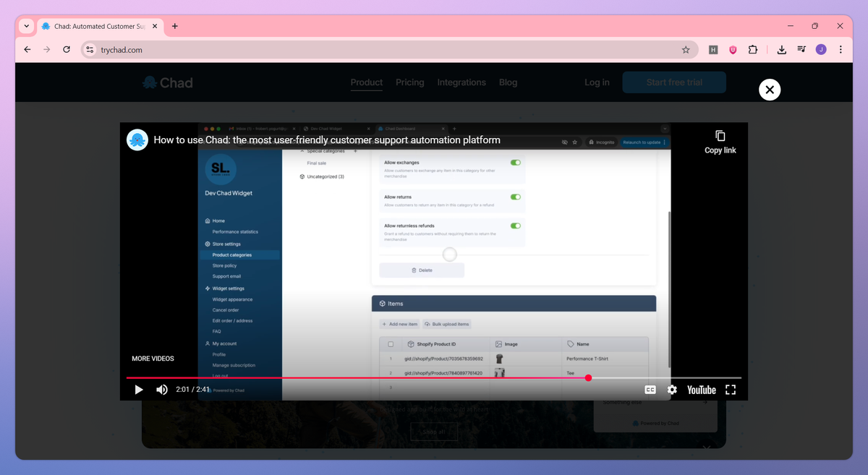Viewport: 868px width, 475px height.
Task: Toggle the Allow returnless refunds switch
Action: tap(515, 226)
